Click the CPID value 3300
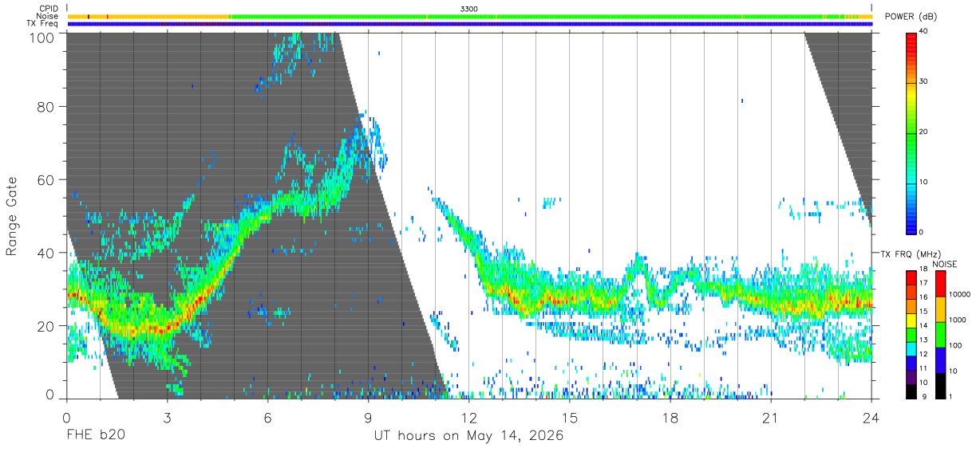Viewport: 980px width, 452px height. click(469, 9)
